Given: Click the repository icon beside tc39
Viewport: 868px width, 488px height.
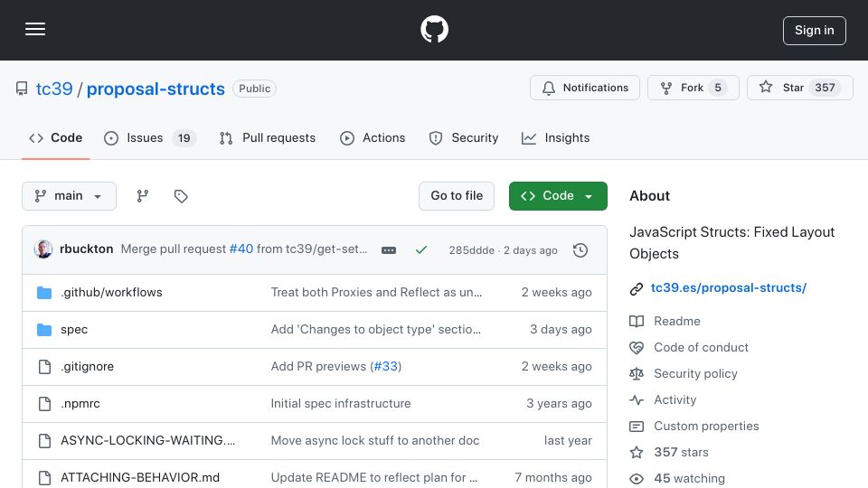Looking at the screenshot, I should [22, 89].
